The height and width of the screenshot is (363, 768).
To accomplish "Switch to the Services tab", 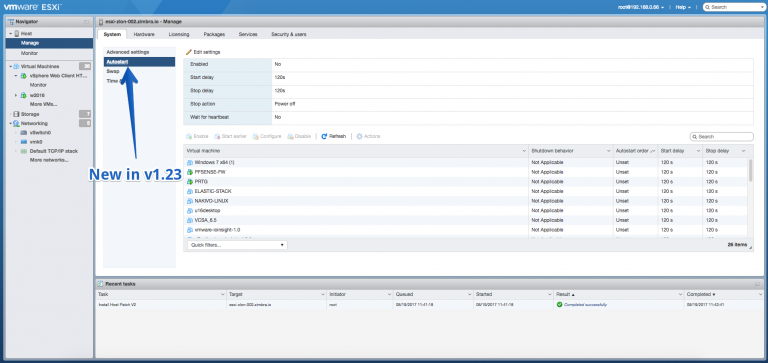I will (x=248, y=34).
